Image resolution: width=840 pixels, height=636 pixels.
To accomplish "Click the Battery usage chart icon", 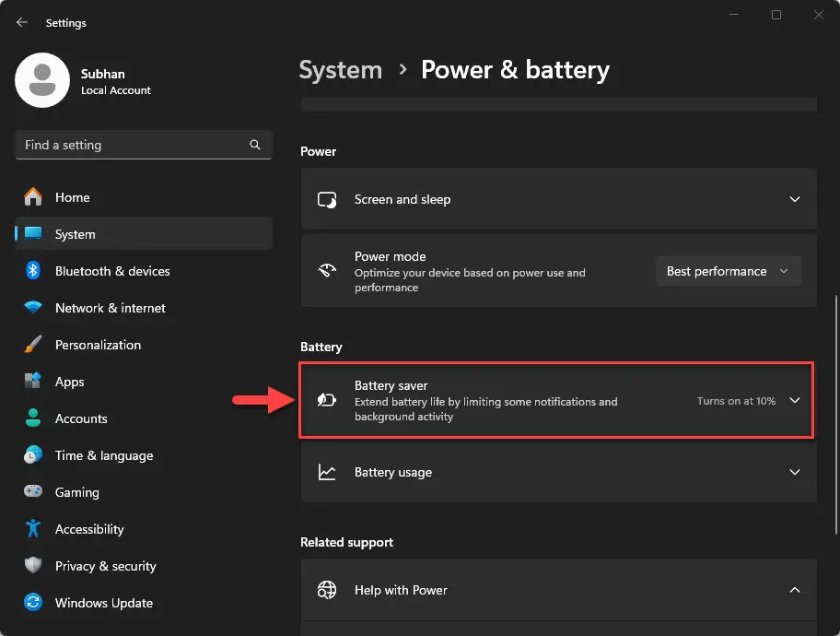I will [x=327, y=472].
